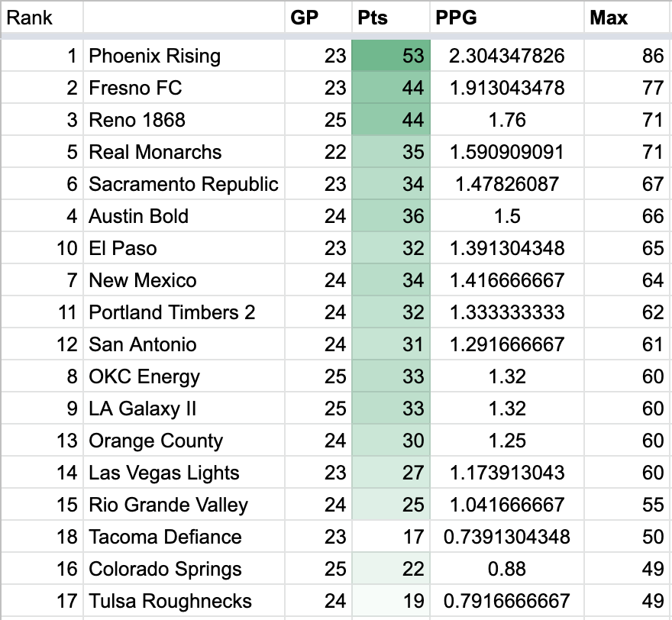The width and height of the screenshot is (672, 620).
Task: Click the Portland Timbers 2 cell
Action: pyautogui.click(x=172, y=312)
